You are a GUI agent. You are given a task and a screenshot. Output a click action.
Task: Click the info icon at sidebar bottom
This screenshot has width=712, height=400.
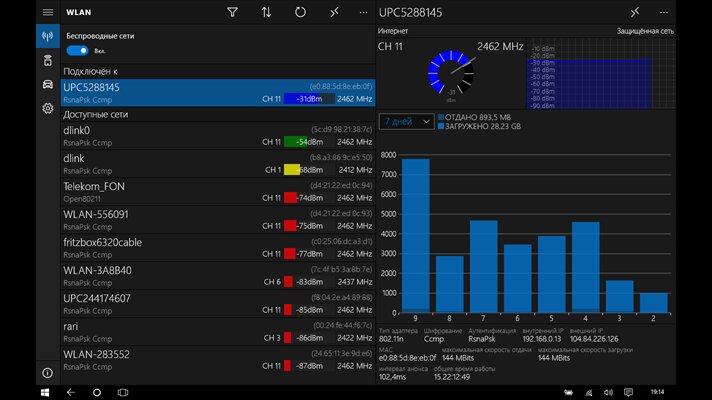tap(46, 372)
